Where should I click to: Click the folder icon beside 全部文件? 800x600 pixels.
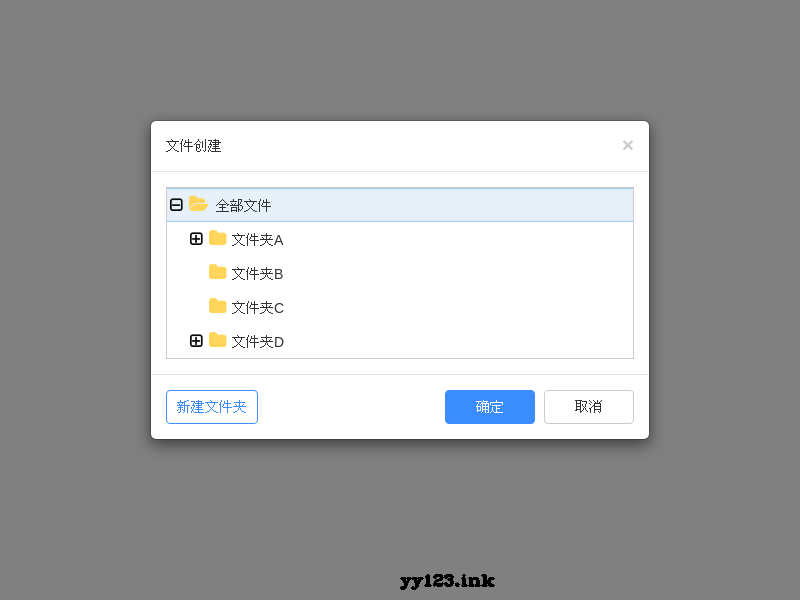coord(197,205)
